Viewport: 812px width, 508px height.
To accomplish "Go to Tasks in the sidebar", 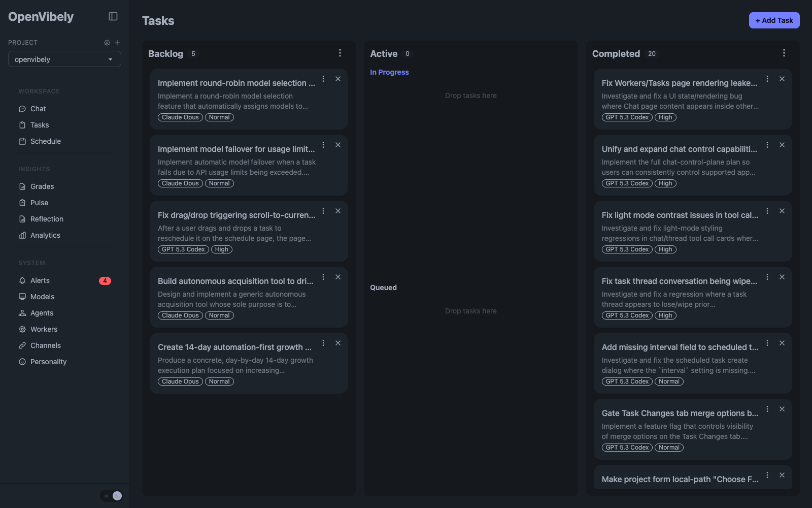I will [40, 125].
